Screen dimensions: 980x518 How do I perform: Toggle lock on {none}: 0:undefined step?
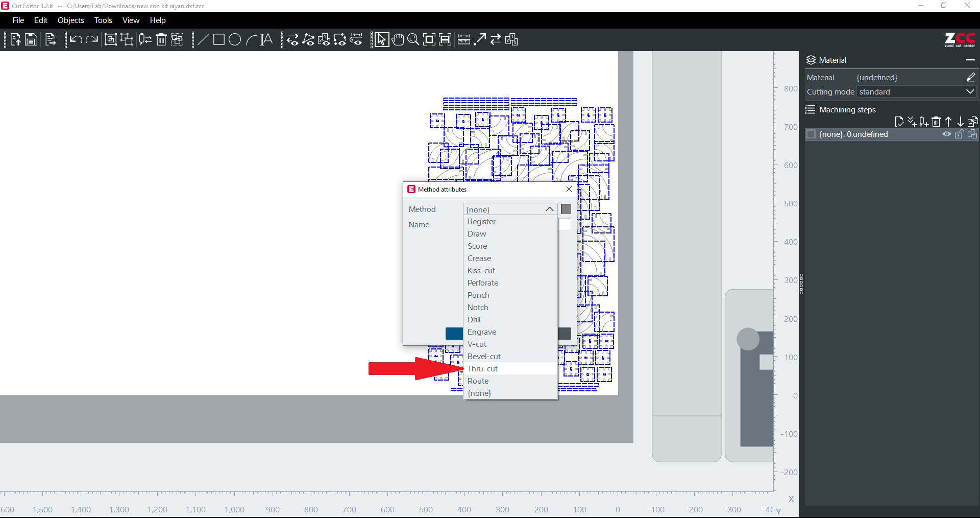[959, 134]
